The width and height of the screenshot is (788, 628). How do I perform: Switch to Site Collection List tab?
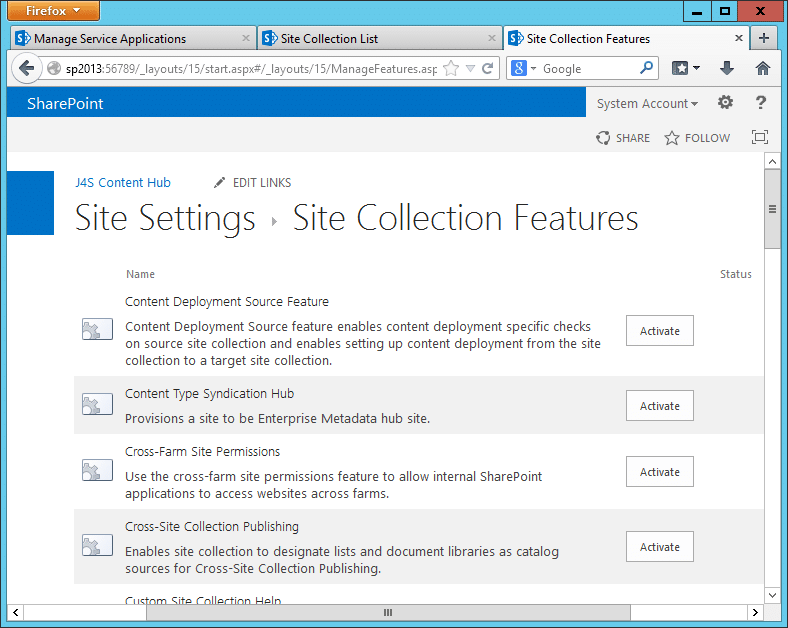379,39
